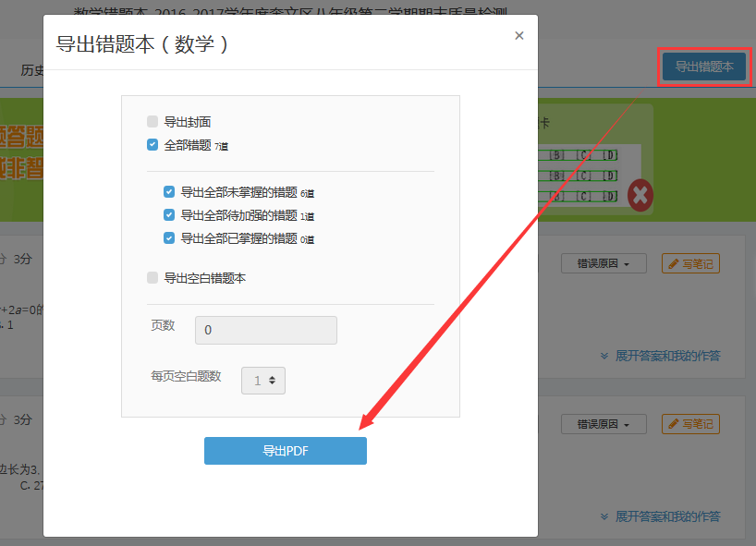Open the first 错误原因 dropdown
The width and height of the screenshot is (756, 546).
pos(604,263)
